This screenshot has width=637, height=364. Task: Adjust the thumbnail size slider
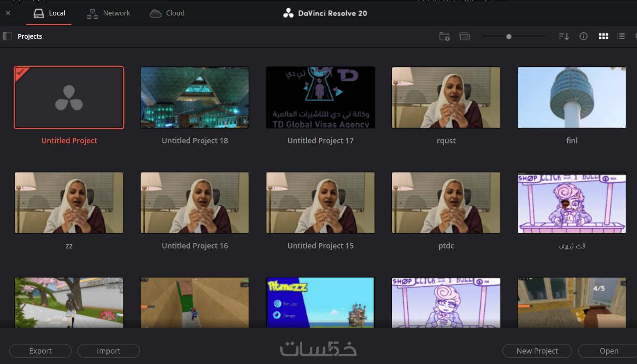pos(509,36)
